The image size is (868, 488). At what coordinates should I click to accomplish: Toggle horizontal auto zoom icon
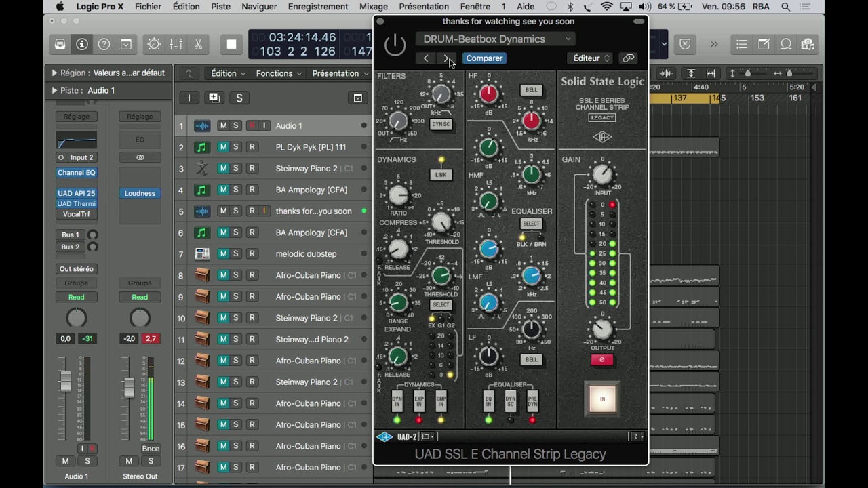711,73
